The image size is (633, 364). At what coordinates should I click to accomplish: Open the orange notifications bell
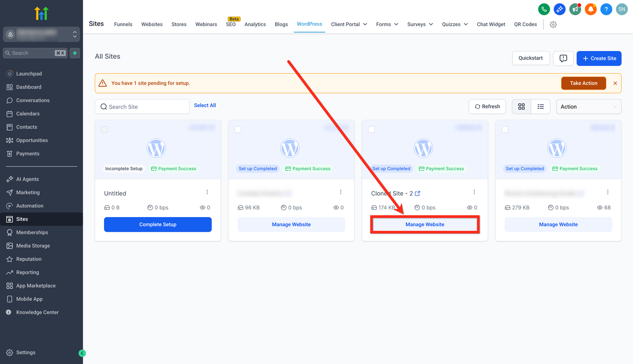[x=591, y=9]
